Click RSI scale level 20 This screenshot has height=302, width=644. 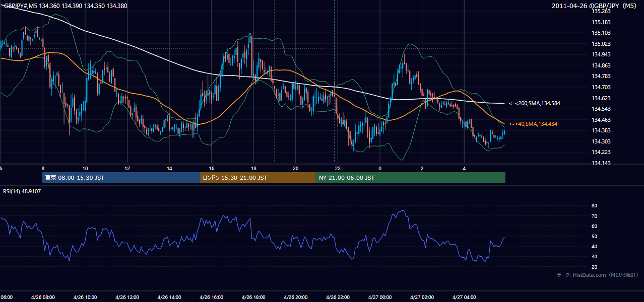594,267
